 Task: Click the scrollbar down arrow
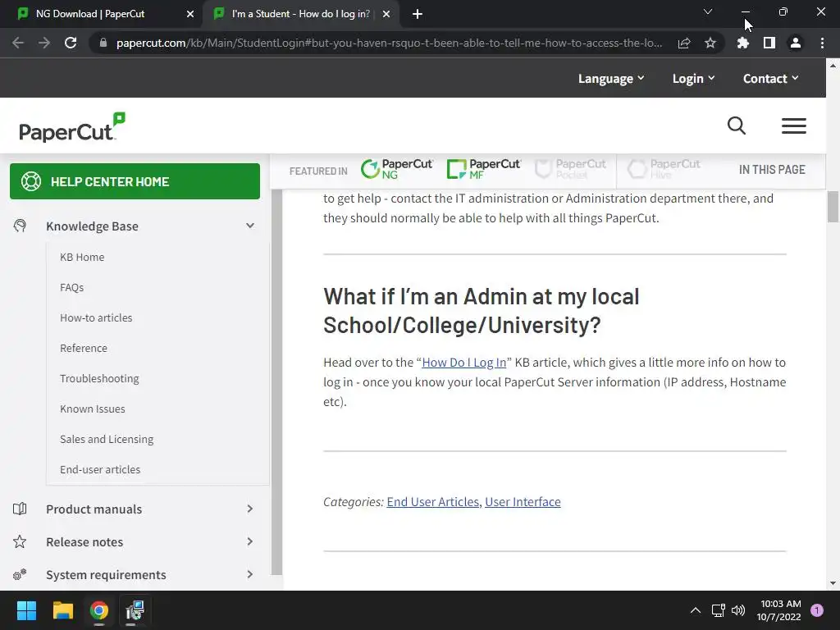833,583
